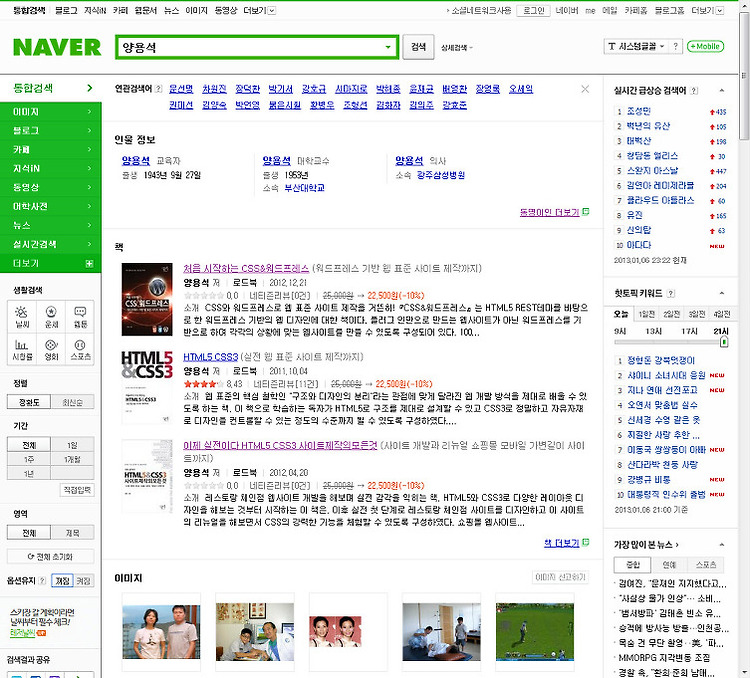Collapse the 가장 많이 본 뉴스 panel
The image size is (750, 678).
pyautogui.click(x=721, y=544)
